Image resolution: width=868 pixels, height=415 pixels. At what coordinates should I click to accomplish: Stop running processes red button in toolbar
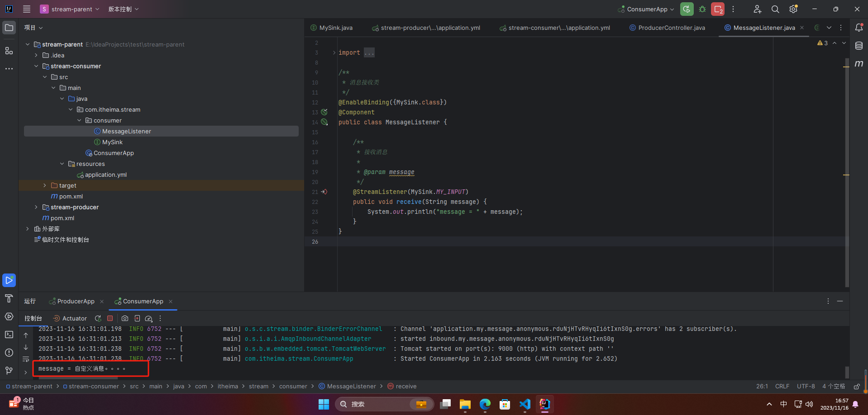pyautogui.click(x=718, y=9)
